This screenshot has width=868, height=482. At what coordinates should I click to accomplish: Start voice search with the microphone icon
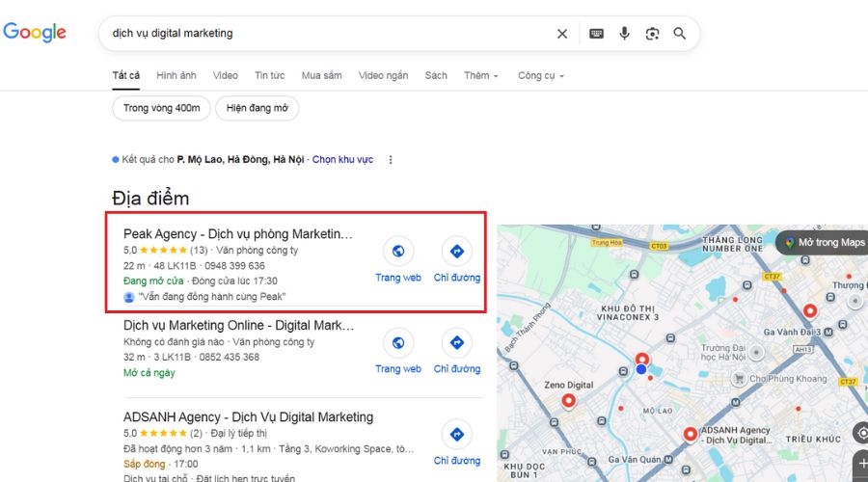pyautogui.click(x=624, y=34)
